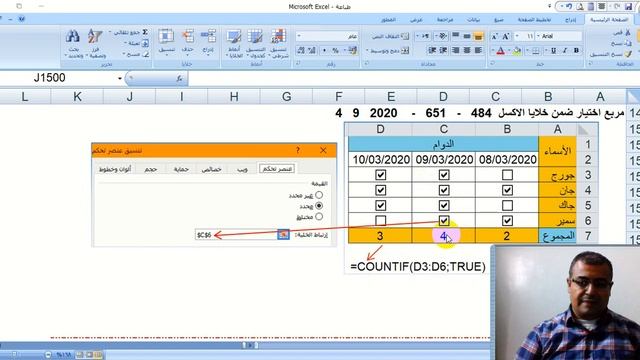Click the collapse range icon in cell link field
This screenshot has width=640, height=360.
[x=283, y=235]
